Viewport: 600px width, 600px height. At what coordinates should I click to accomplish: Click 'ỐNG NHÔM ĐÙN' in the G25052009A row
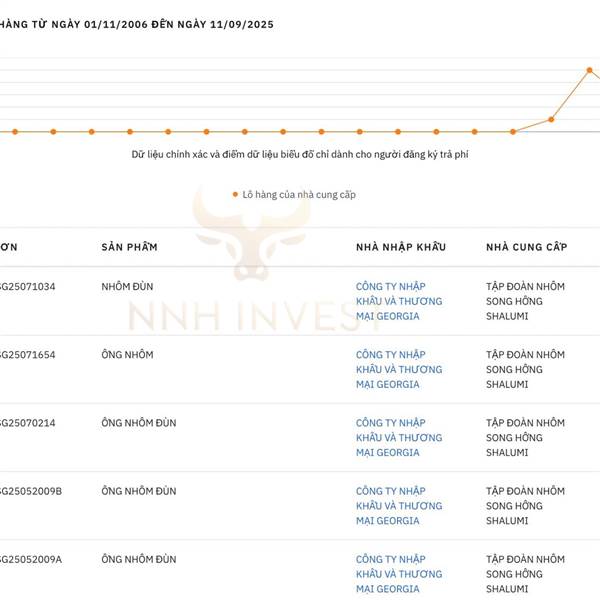point(139,559)
